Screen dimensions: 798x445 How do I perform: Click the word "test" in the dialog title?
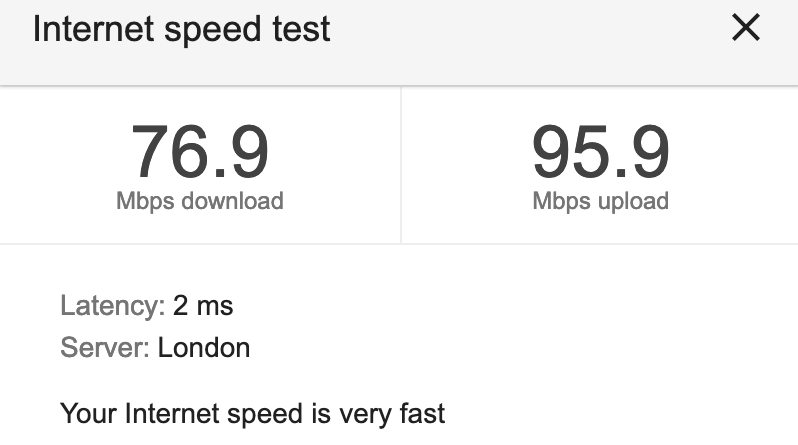pos(304,29)
